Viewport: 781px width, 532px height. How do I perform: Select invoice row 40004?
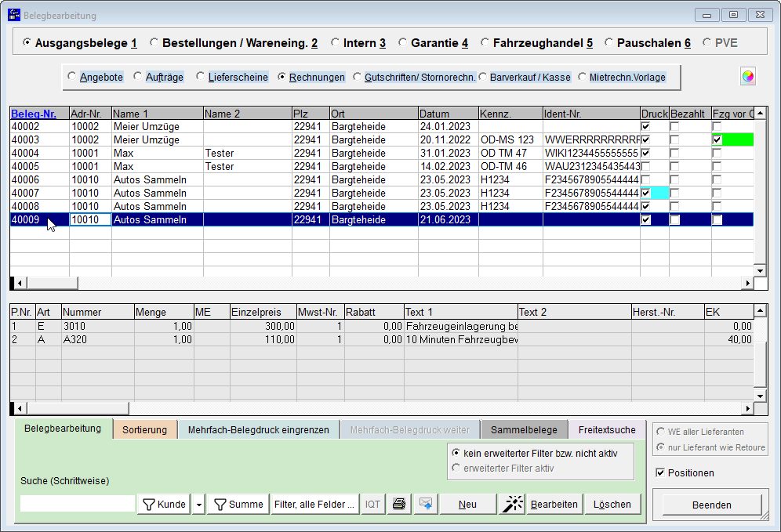pos(382,153)
